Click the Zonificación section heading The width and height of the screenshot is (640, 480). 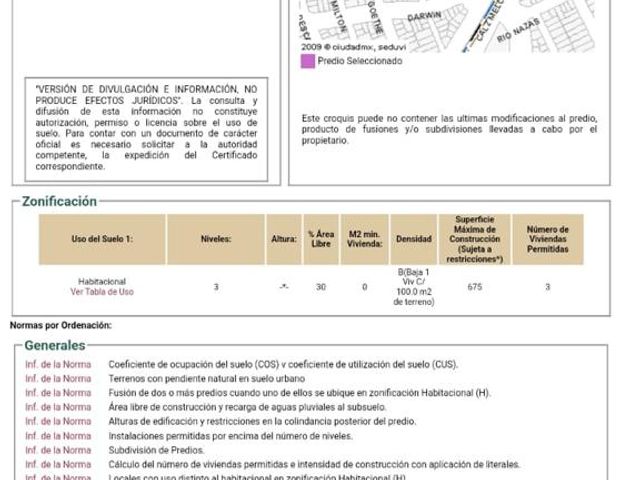tap(59, 201)
